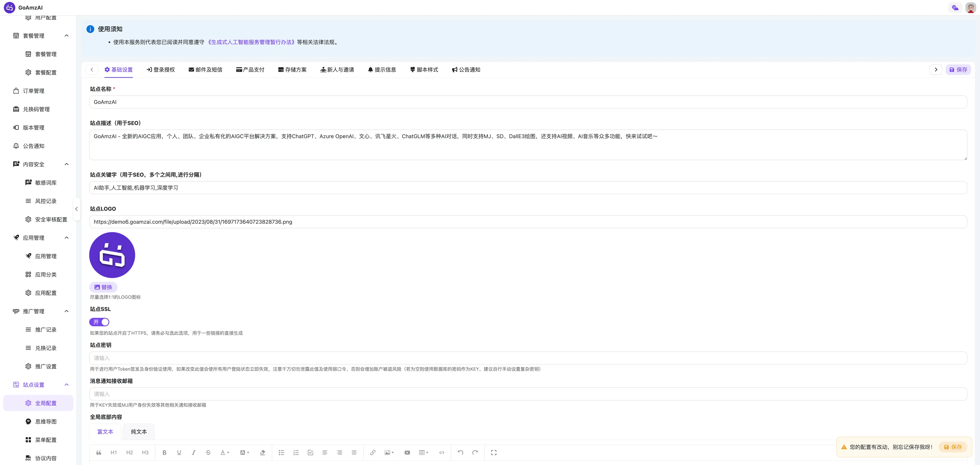The image size is (980, 465).
Task: Collapse the 套餐管理 menu group
Action: [x=67, y=36]
